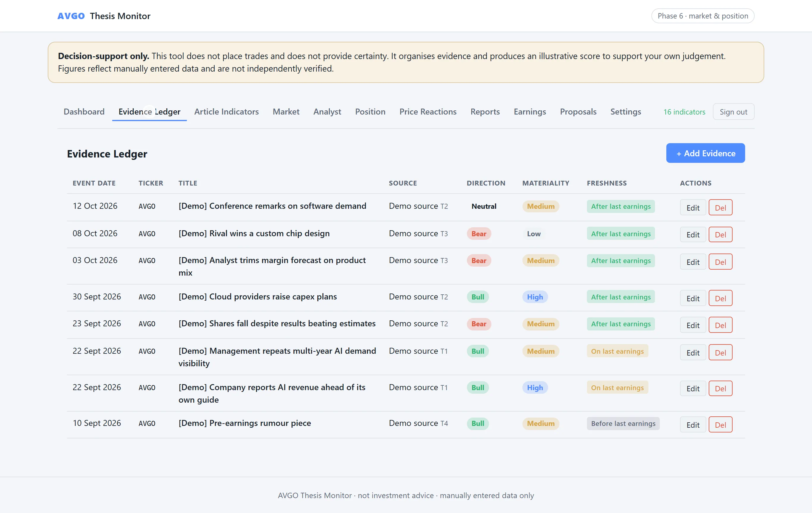Click the Materiality column header
812x513 pixels.
click(x=545, y=183)
